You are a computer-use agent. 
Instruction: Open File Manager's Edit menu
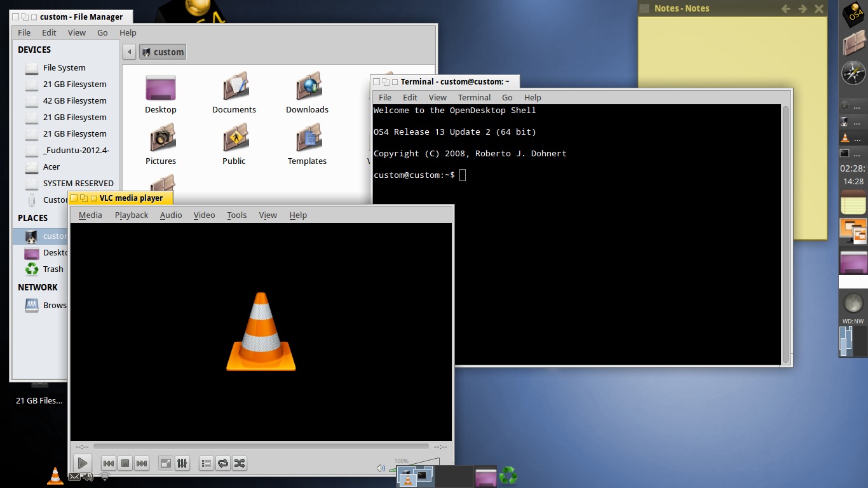(49, 32)
